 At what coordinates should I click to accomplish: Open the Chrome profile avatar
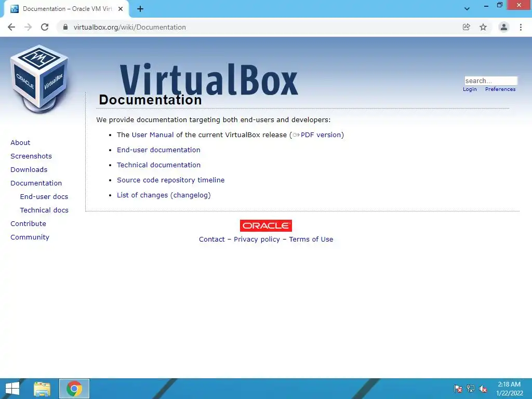coord(504,27)
